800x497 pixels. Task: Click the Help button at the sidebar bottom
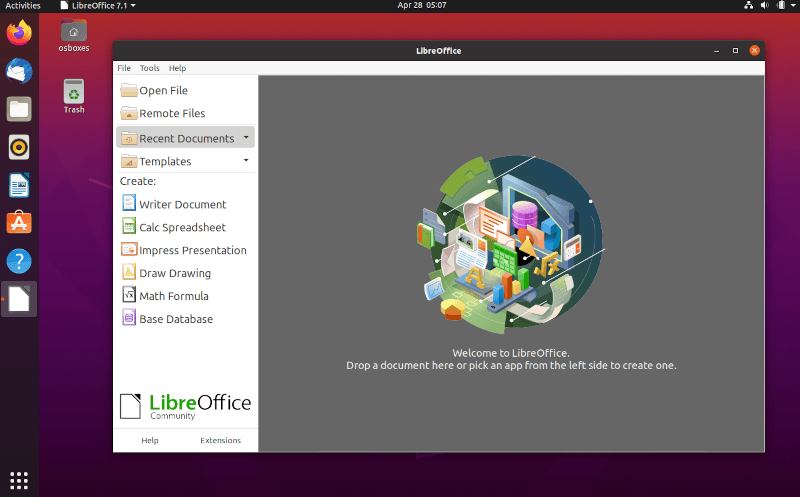(x=150, y=440)
